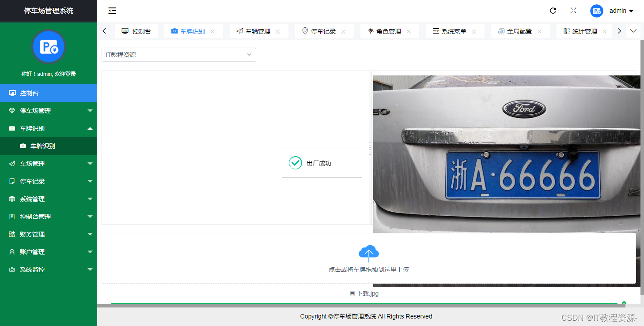Open the tab options down-chevron menu

coord(633,31)
